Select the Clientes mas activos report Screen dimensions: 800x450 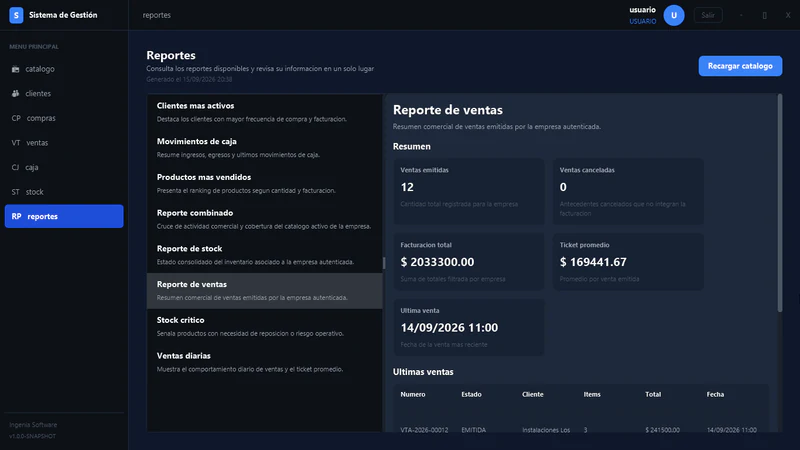coord(264,112)
